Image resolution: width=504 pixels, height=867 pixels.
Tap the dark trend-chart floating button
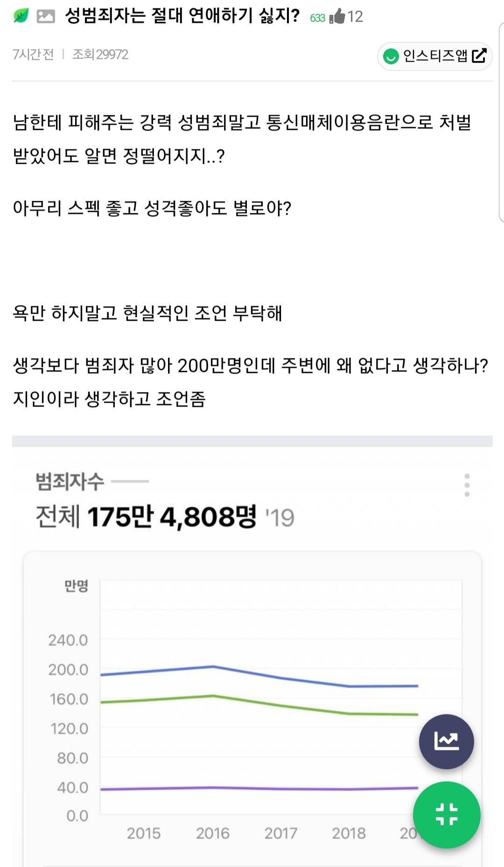[446, 741]
